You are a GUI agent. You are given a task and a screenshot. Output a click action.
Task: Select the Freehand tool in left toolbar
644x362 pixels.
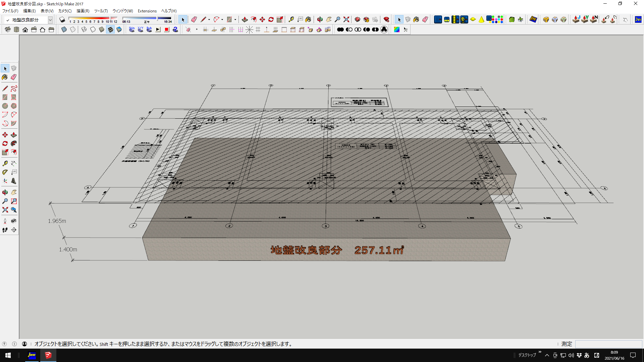(14, 89)
